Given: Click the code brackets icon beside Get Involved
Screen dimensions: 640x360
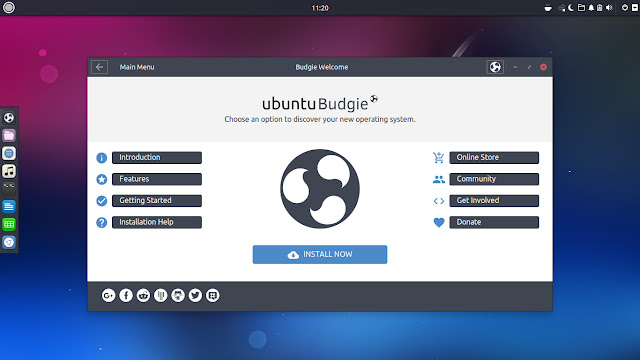Looking at the screenshot, I should (x=439, y=201).
